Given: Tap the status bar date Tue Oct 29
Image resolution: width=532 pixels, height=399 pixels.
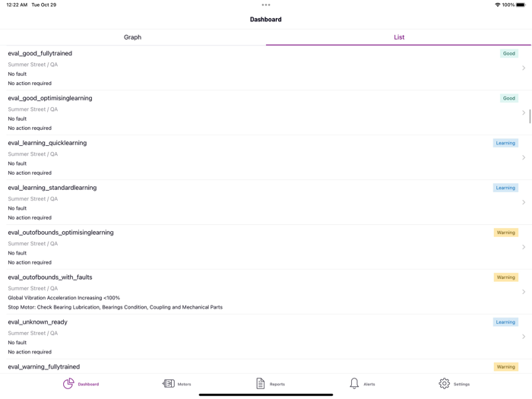Looking at the screenshot, I should pyautogui.click(x=44, y=5).
